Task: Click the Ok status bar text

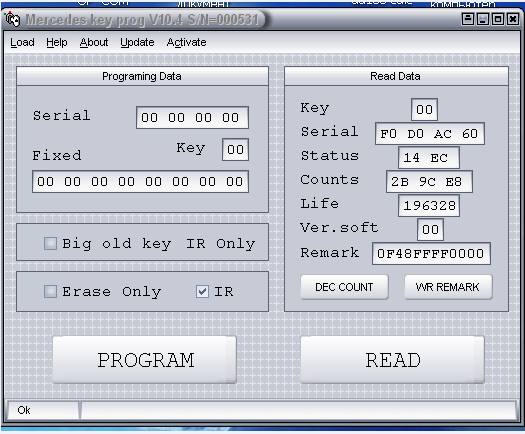Action: [x=24, y=410]
